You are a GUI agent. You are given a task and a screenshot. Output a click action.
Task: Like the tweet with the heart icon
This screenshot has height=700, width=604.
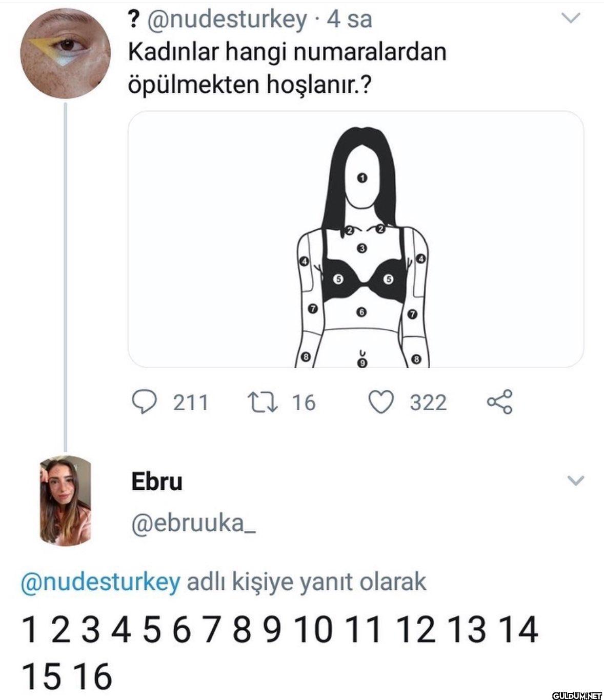point(381,402)
